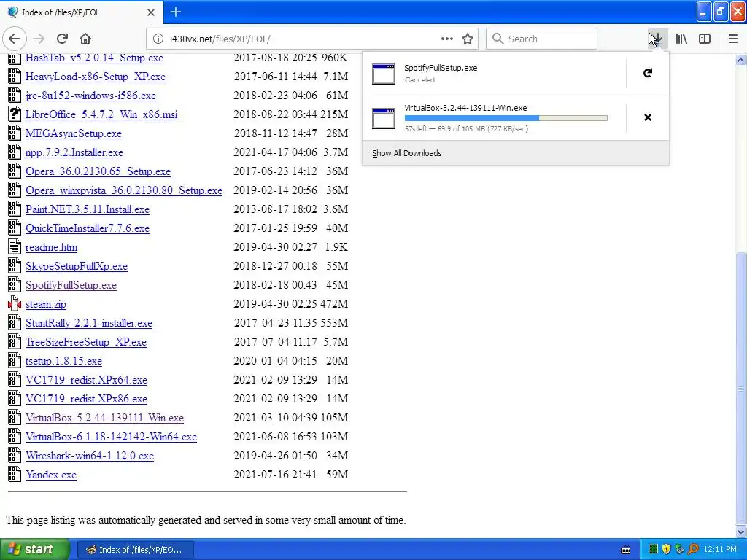Click Opera_36.0.2130.65_Setup.exe link
747x560 pixels.
point(98,171)
